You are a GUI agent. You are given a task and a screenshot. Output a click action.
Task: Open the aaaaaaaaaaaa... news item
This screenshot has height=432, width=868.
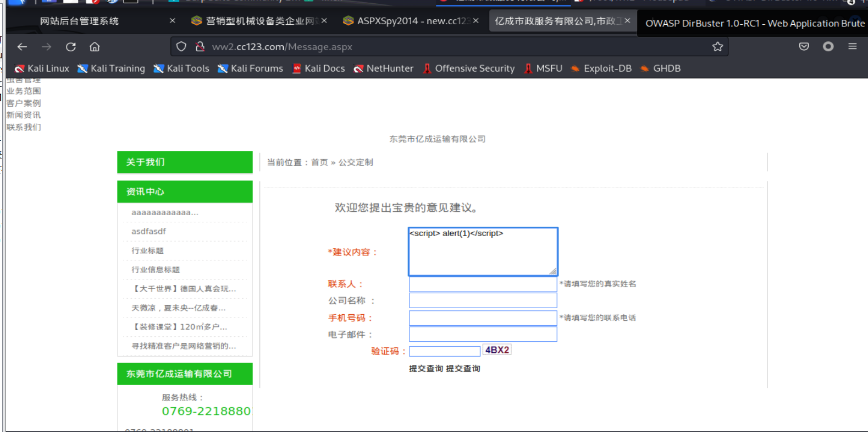tap(165, 212)
